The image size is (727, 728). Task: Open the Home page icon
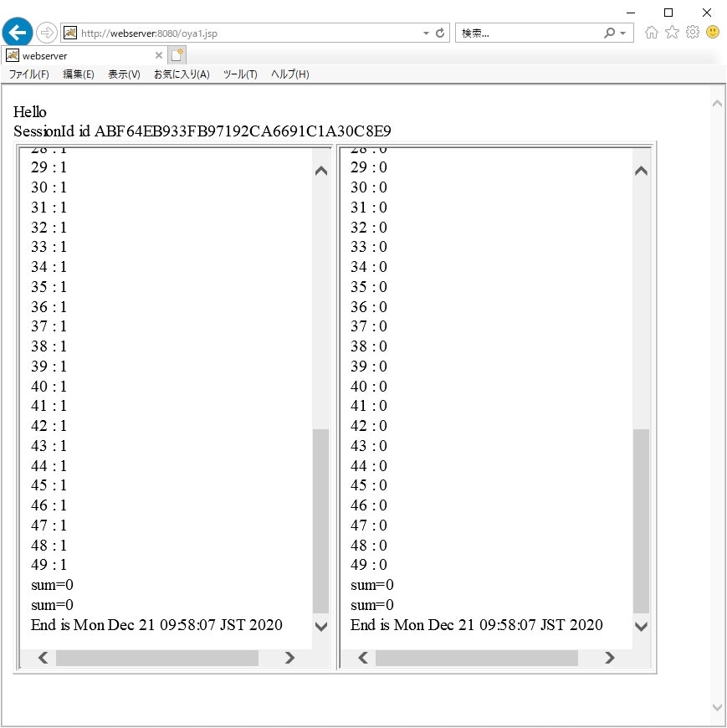652,32
